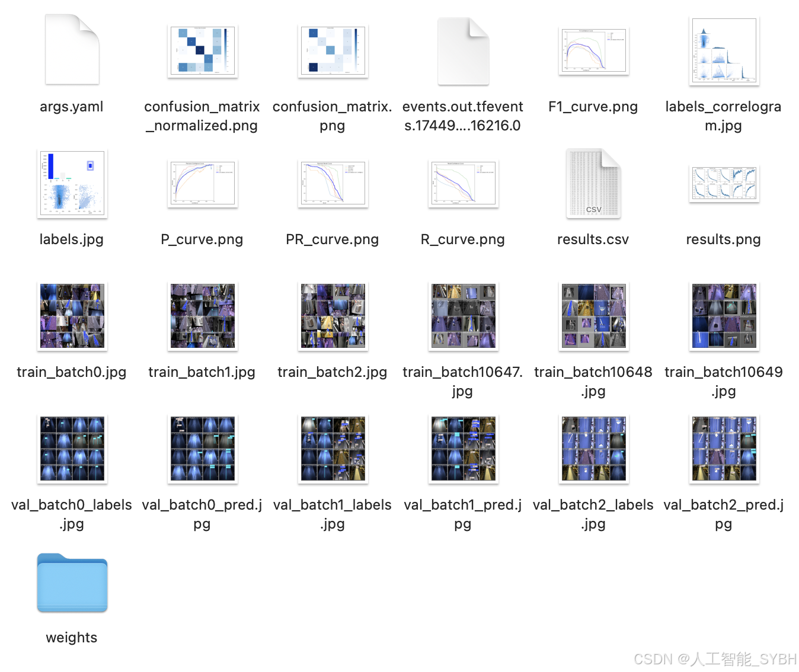Select the F1_curve.png thumbnail
This screenshot has width=799, height=672.
tap(594, 50)
